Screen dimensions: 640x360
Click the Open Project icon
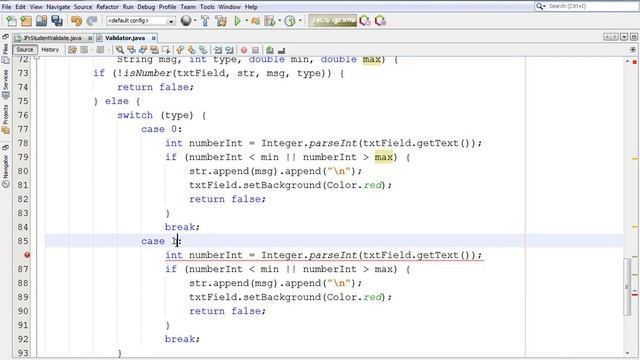[x=42, y=21]
